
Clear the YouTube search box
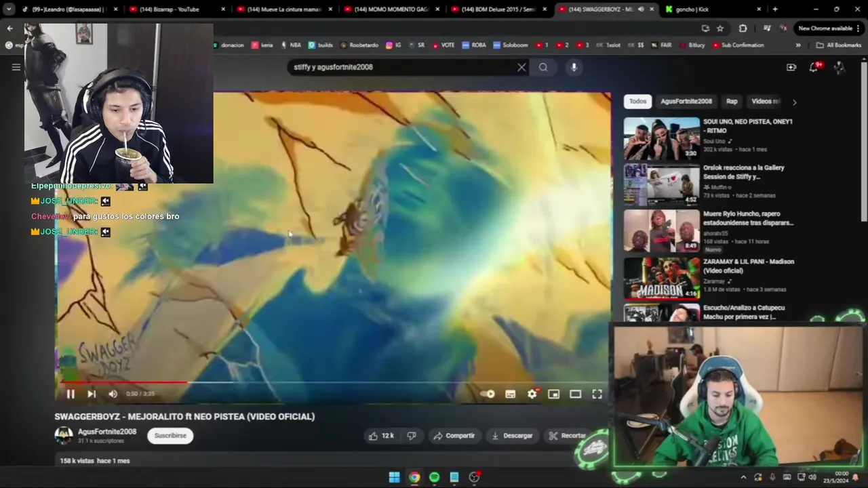(521, 67)
